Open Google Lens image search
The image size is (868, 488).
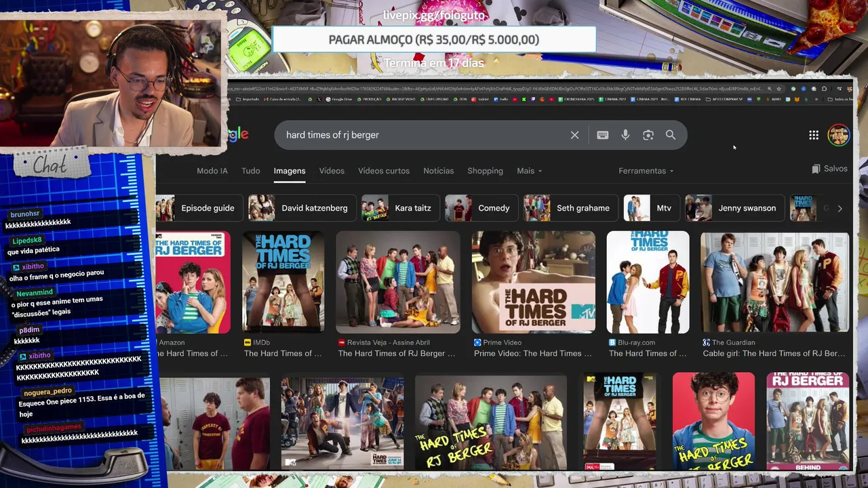(x=648, y=135)
